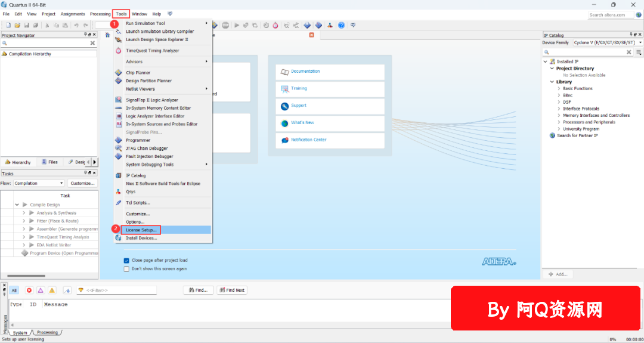Select SignalTap II Logic Analyzer menu entry
This screenshot has width=644, height=343.
coord(163,100)
